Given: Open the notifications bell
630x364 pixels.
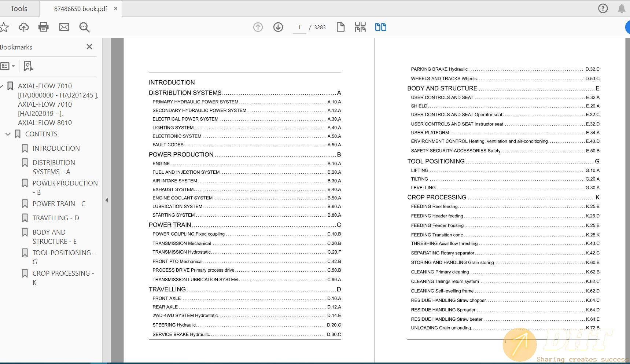Looking at the screenshot, I should pos(622,8).
